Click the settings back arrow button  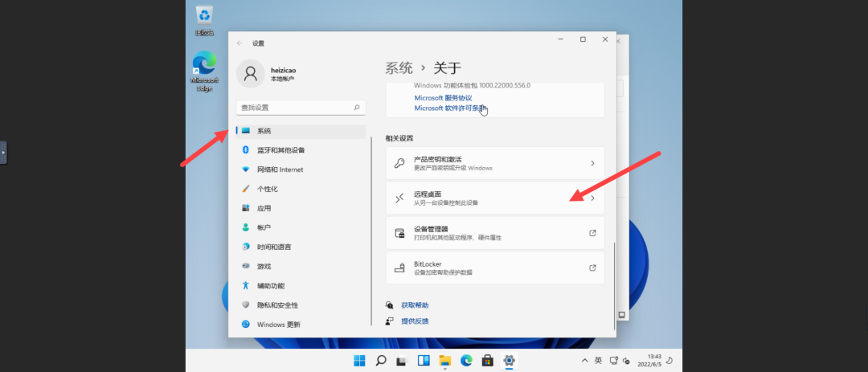coord(240,43)
